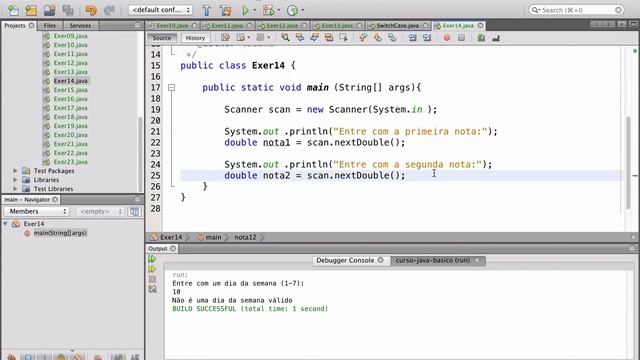Collapse the Exer14 node in Navigator
The height and width of the screenshot is (360, 640).
click(6, 224)
